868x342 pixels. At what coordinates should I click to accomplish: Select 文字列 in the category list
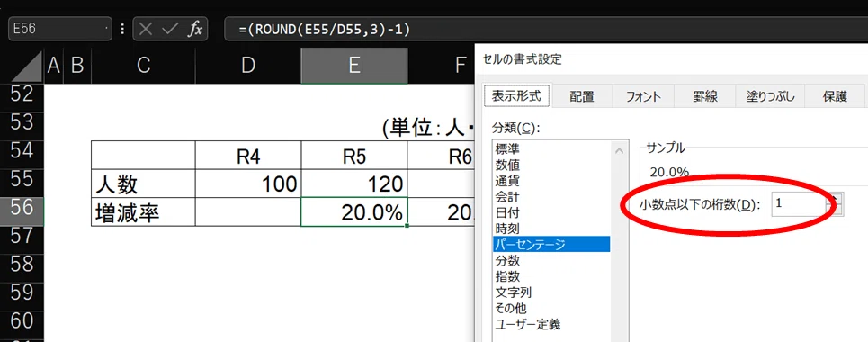551,292
